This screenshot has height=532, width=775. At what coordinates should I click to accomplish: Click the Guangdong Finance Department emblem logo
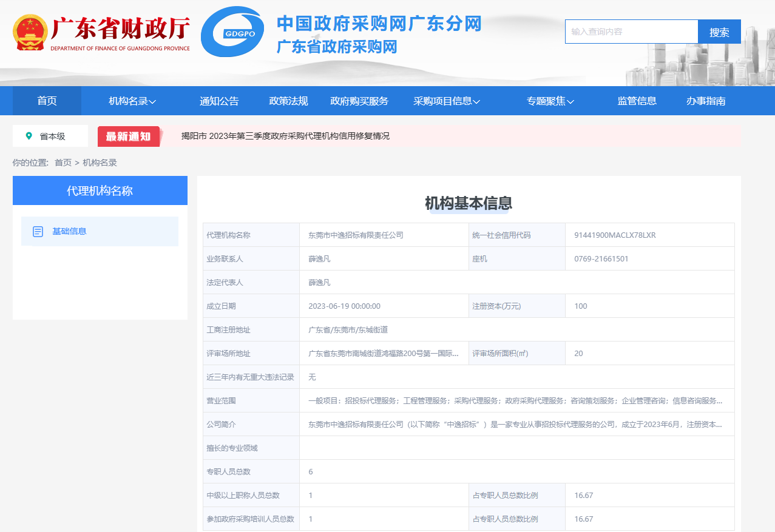point(30,33)
